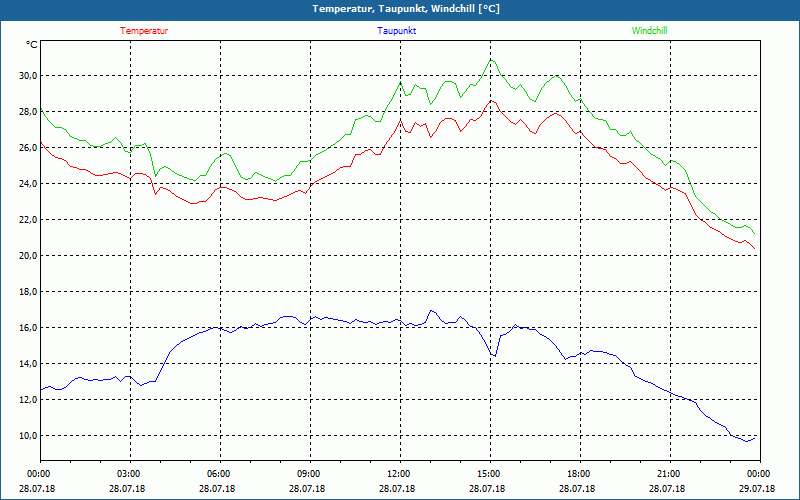Click the 14,0 y-axis value
Screen dimensions: 800x500
29,364
